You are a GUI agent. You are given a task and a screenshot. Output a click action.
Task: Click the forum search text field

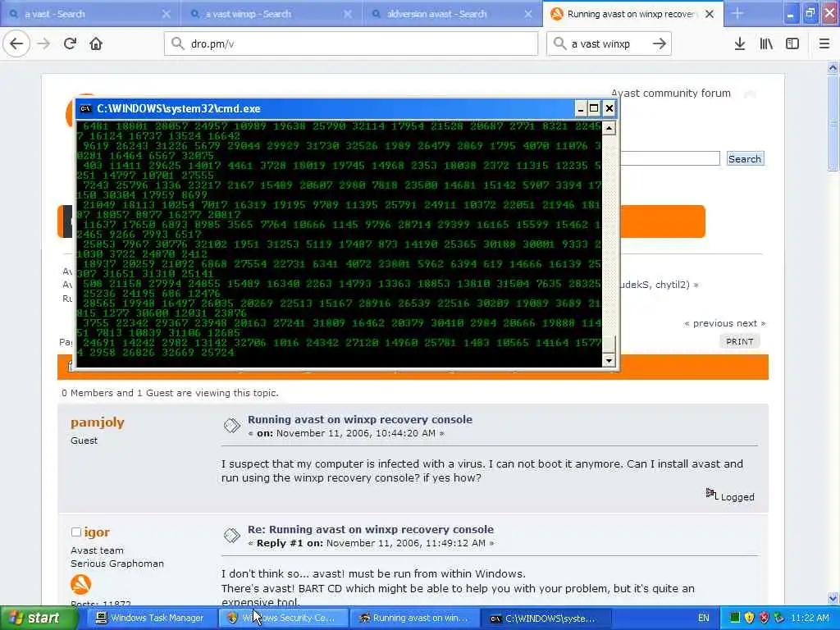point(669,158)
